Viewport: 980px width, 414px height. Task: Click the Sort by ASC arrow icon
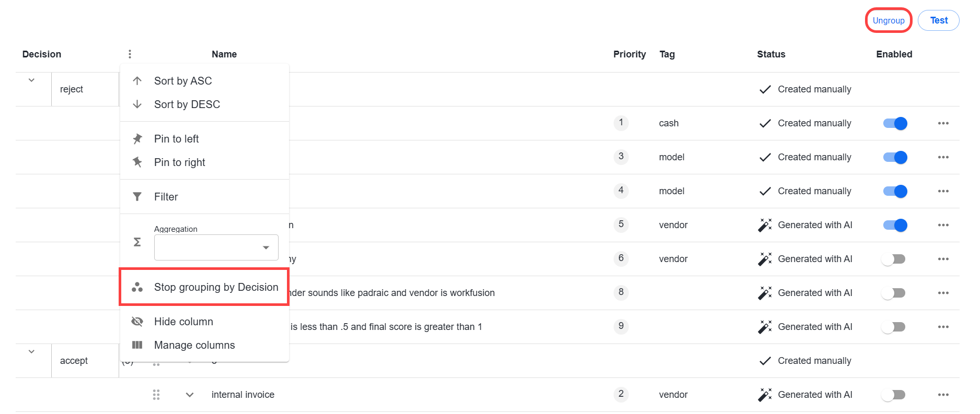click(137, 81)
